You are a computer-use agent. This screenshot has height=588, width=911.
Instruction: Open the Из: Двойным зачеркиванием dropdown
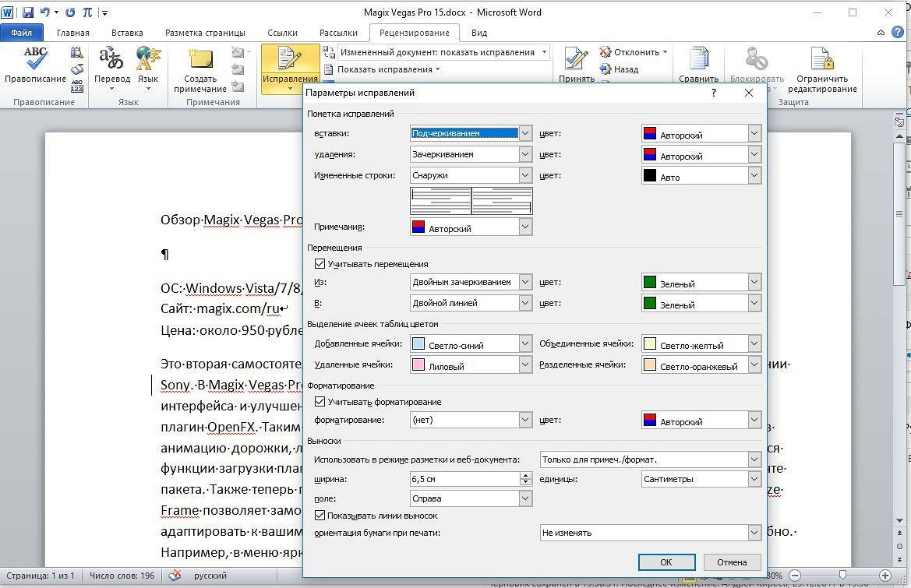click(x=471, y=281)
